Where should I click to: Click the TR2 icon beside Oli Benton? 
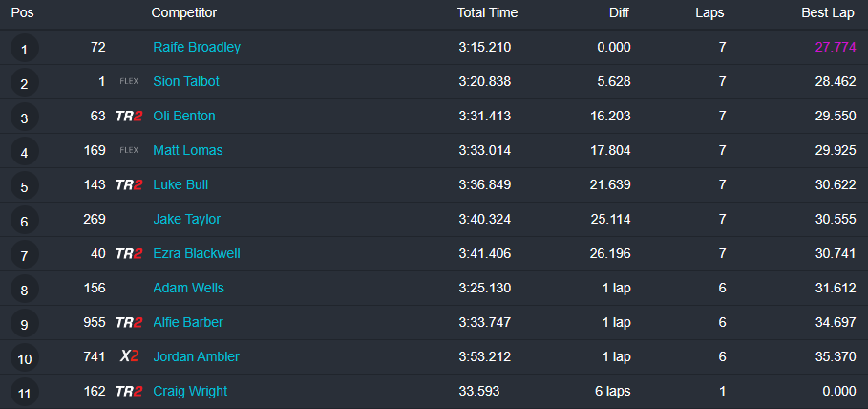(129, 116)
